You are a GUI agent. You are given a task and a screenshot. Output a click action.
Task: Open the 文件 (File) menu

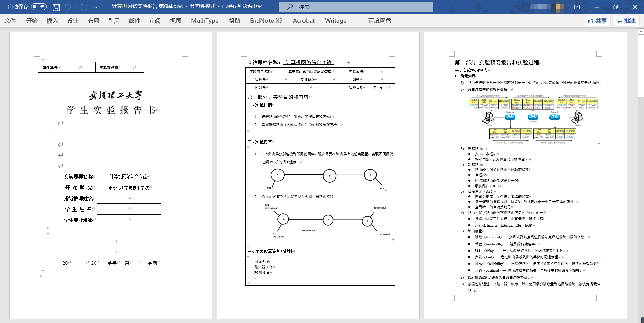click(10, 21)
